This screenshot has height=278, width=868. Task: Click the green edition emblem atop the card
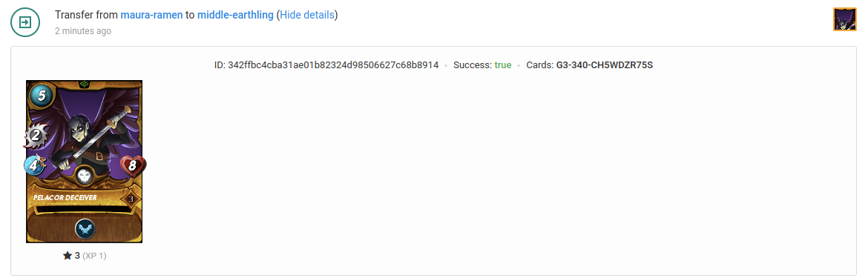[85, 85]
